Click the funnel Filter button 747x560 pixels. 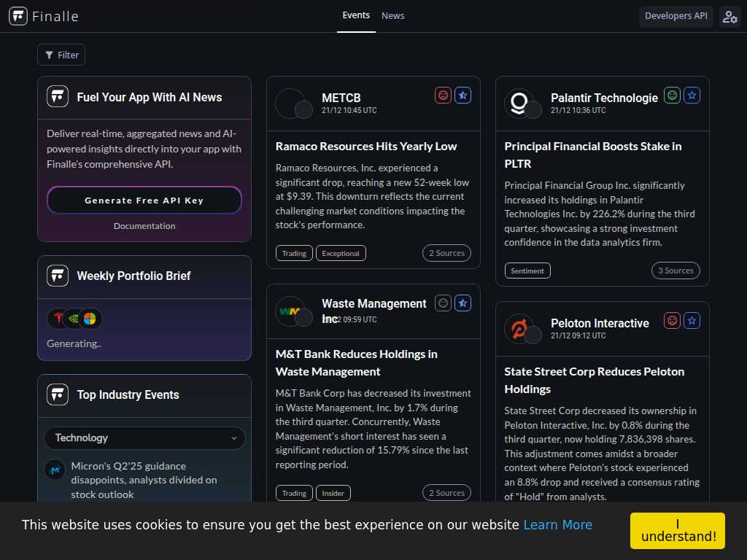point(61,55)
